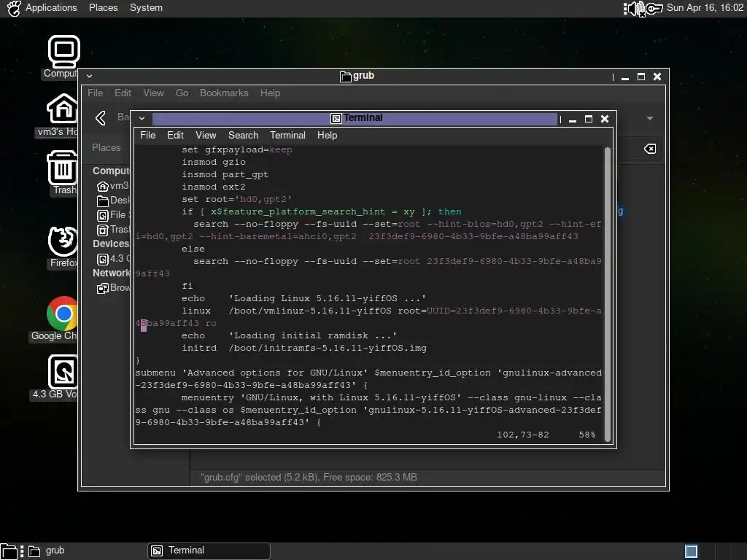Open Terminal's View menu
This screenshot has width=747, height=560.
[x=206, y=135]
